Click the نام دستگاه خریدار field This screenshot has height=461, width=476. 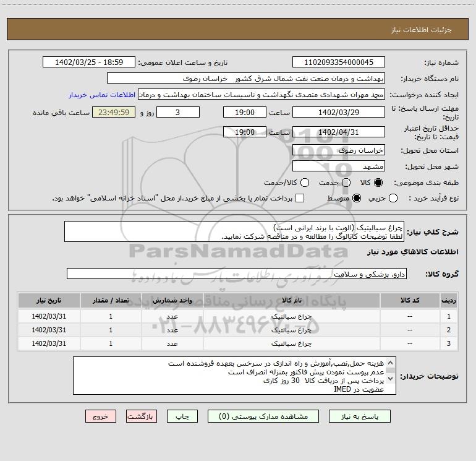click(x=246, y=78)
